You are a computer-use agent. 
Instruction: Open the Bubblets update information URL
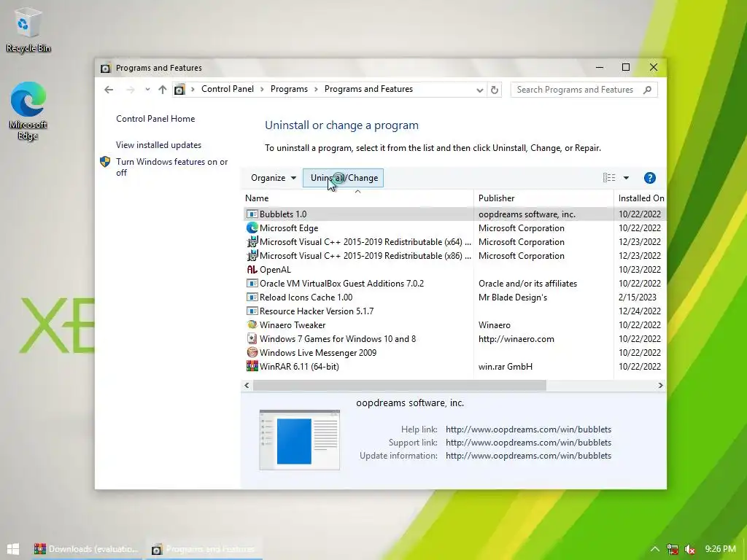(x=528, y=456)
